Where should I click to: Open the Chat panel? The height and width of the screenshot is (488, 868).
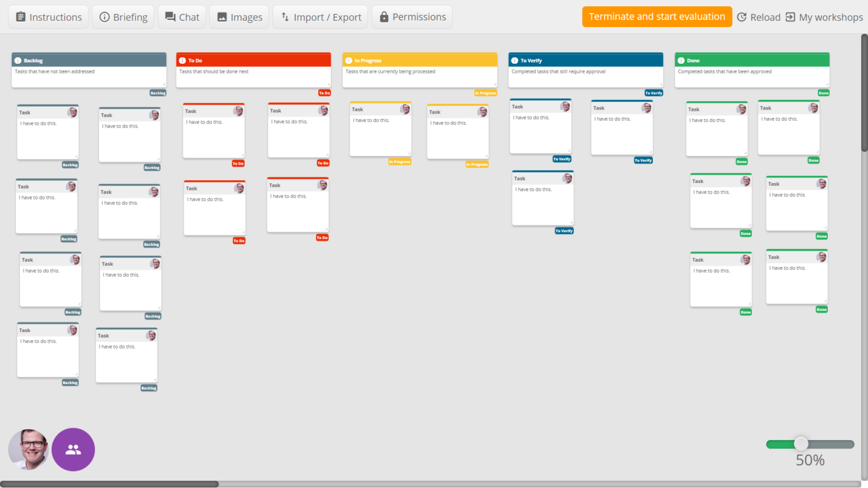182,17
